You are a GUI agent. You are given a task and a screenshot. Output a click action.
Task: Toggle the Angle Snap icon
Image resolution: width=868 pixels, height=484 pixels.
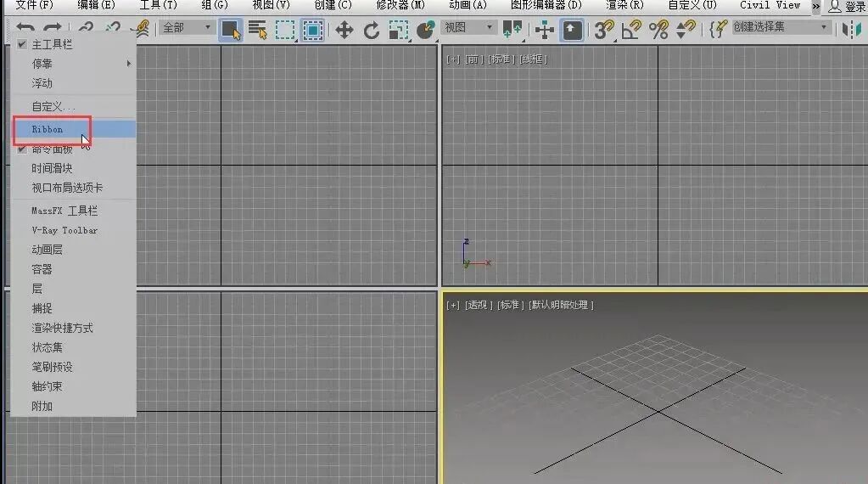(x=631, y=30)
